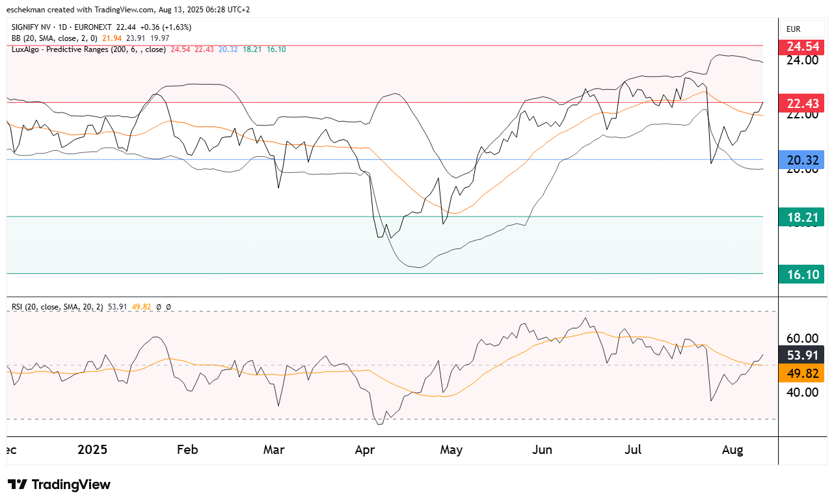Click the red 24.54 price label

pos(801,46)
